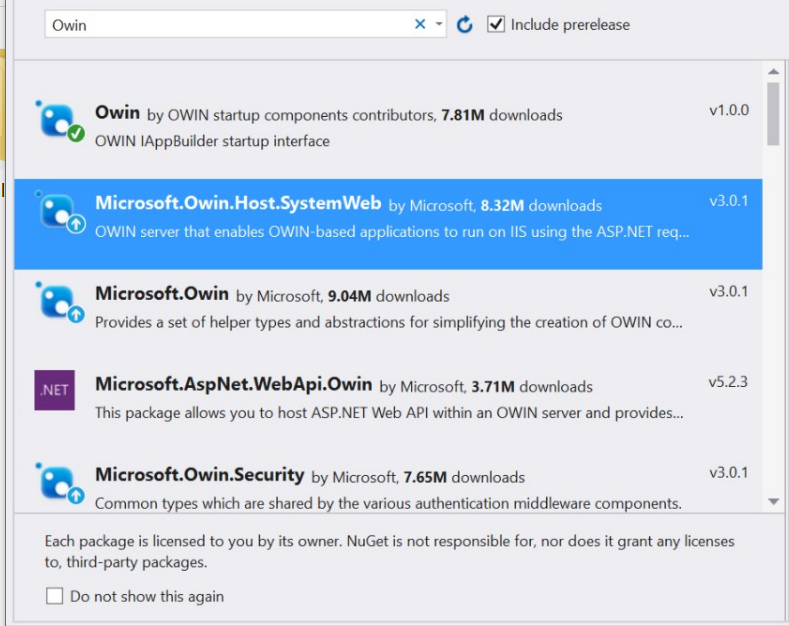Viewport: 789px width, 626px height.
Task: Click the refresh icon beside search box
Action: (x=465, y=25)
